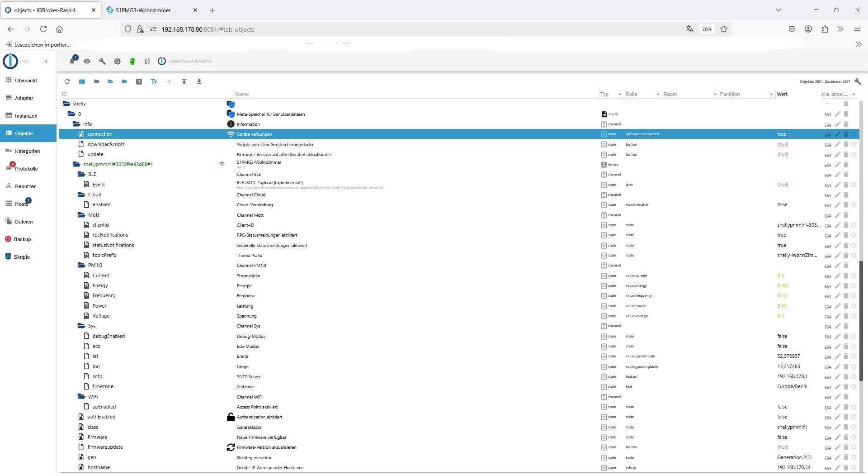The width and height of the screenshot is (868, 475).
Task: Click the Power value '0 W'
Action: [782, 306]
